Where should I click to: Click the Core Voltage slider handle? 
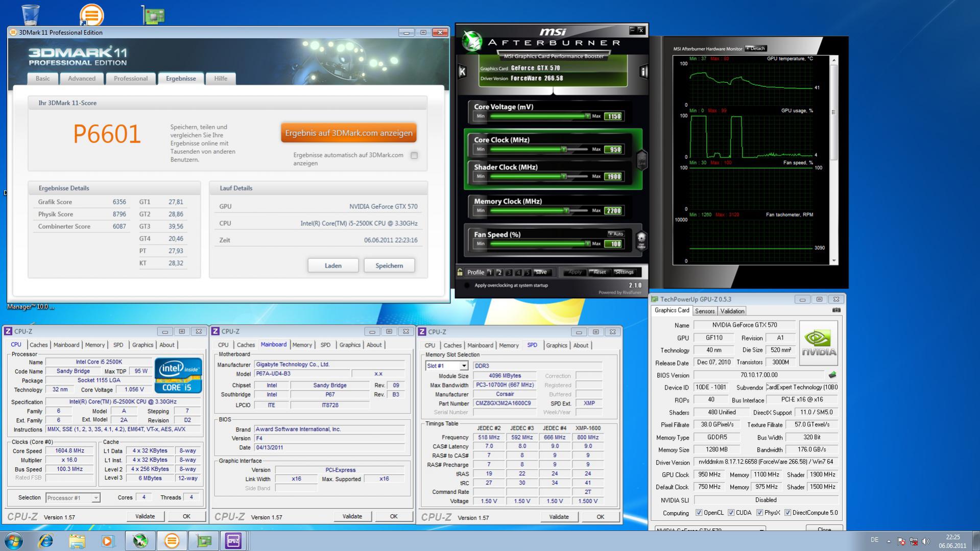point(588,116)
